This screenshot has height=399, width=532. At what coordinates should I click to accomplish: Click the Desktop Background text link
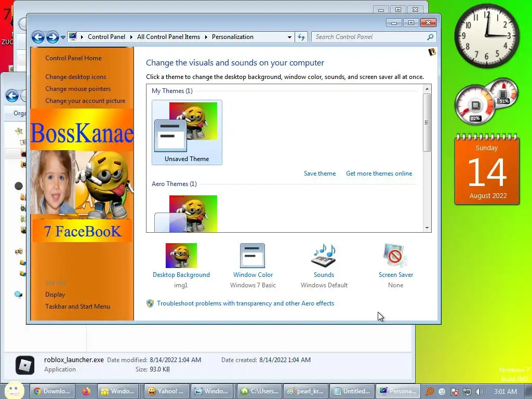tap(181, 275)
